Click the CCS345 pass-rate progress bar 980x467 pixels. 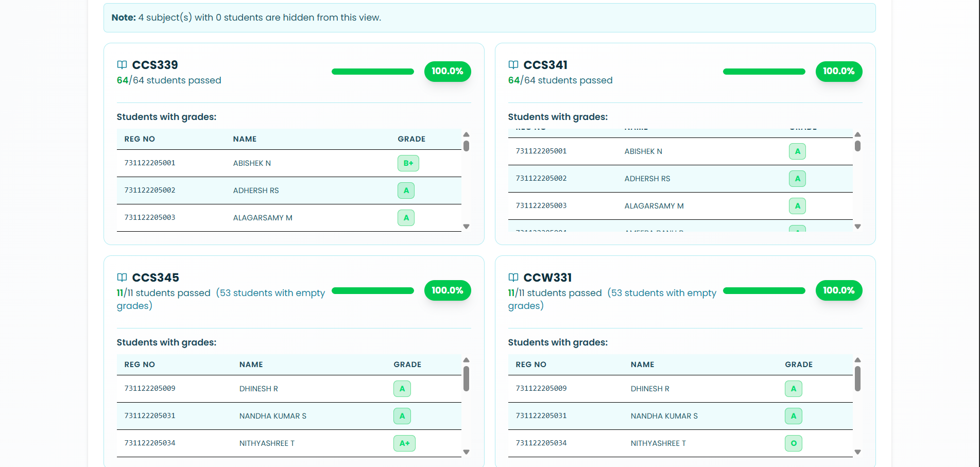pyautogui.click(x=373, y=291)
